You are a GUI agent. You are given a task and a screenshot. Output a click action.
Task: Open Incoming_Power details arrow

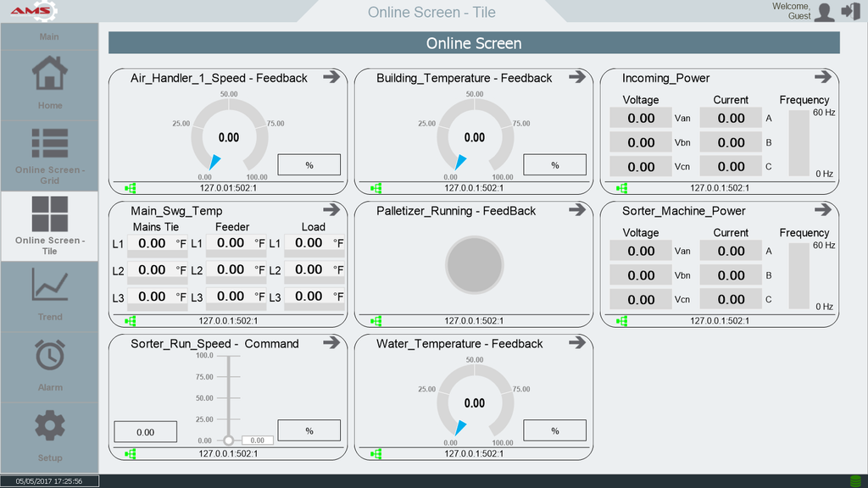pyautogui.click(x=823, y=77)
